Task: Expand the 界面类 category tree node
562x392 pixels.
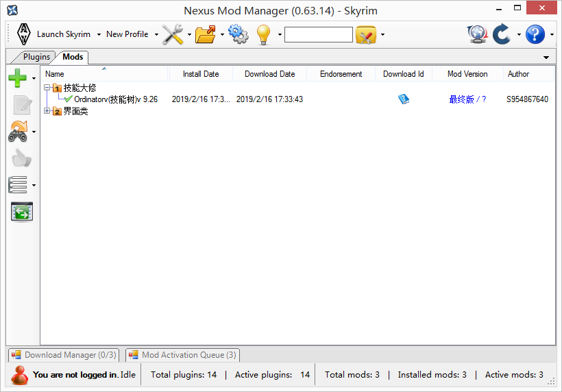Action: point(47,112)
